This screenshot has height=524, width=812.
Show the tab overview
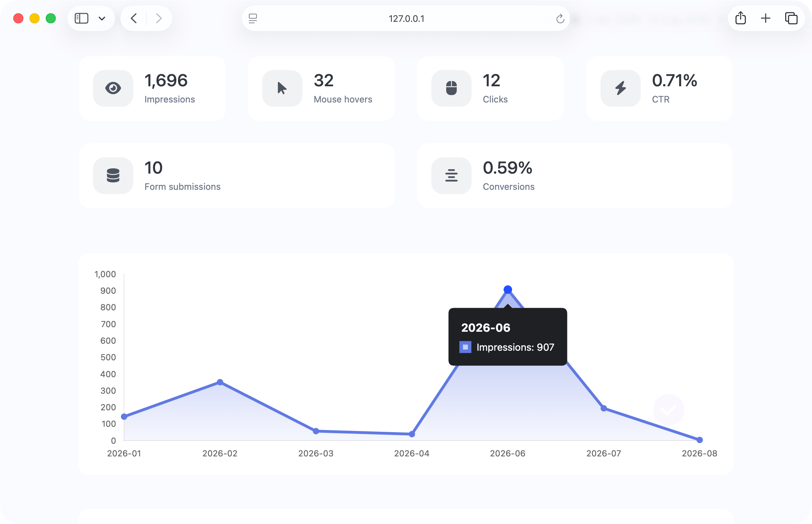tap(791, 18)
